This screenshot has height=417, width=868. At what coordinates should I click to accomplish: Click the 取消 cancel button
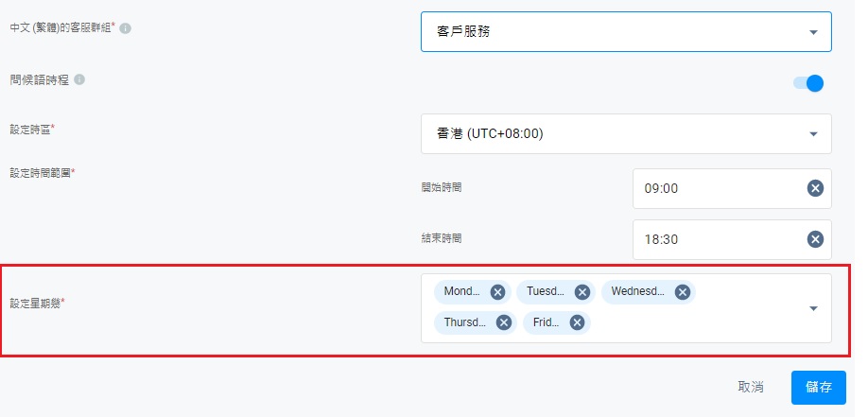751,388
